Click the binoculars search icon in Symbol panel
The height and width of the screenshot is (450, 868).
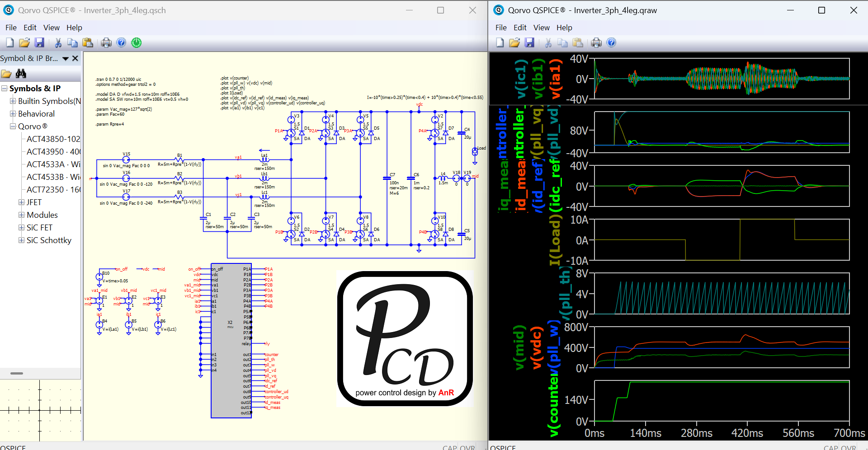coord(21,73)
